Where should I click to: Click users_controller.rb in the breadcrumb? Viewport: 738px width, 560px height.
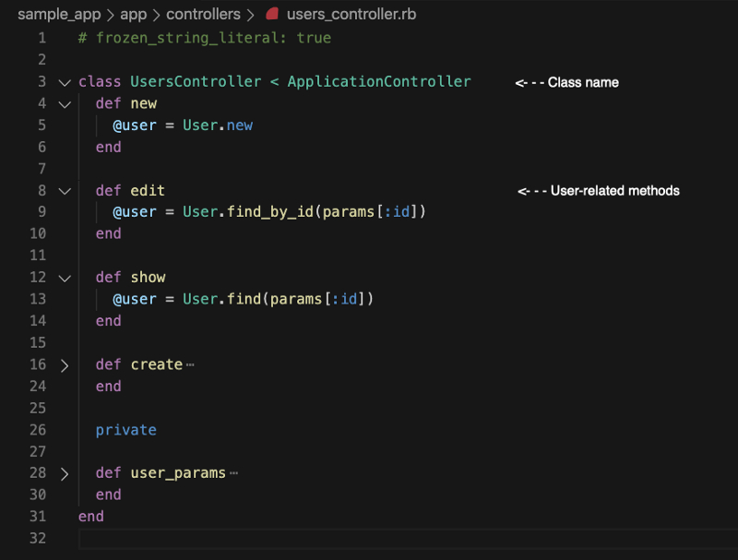351,15
